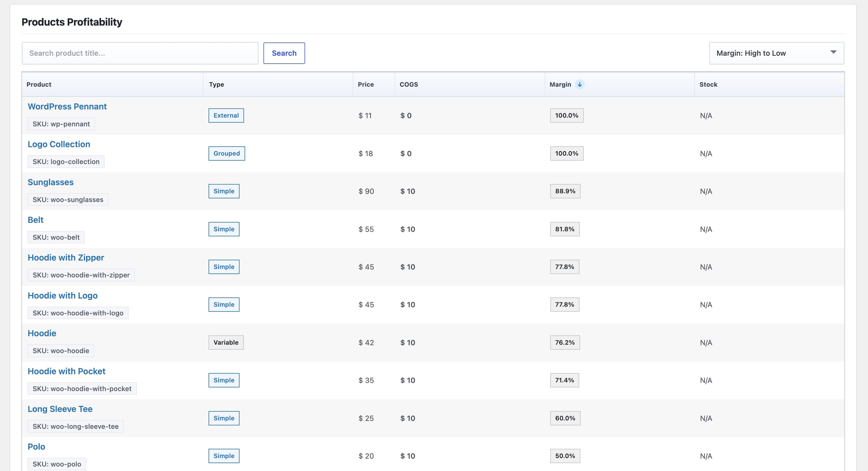
Task: Open the Long Sleeve Tee link
Action: [x=60, y=409]
